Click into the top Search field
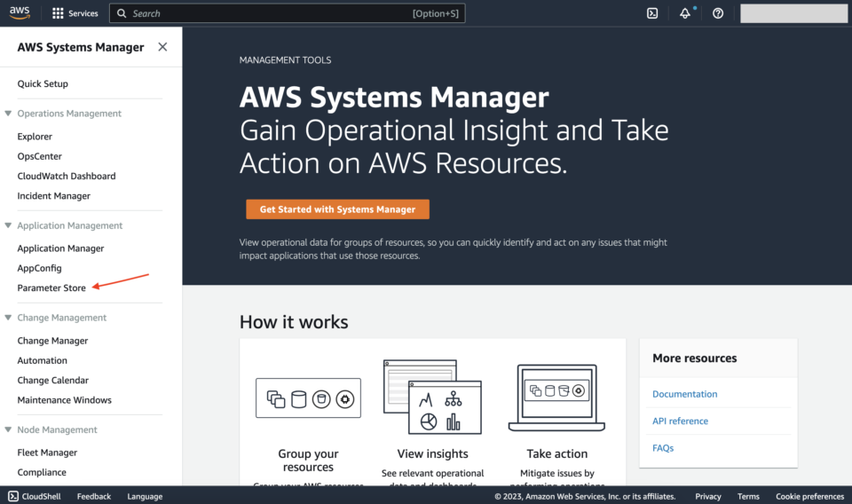The height and width of the screenshot is (504, 852). tap(266, 13)
